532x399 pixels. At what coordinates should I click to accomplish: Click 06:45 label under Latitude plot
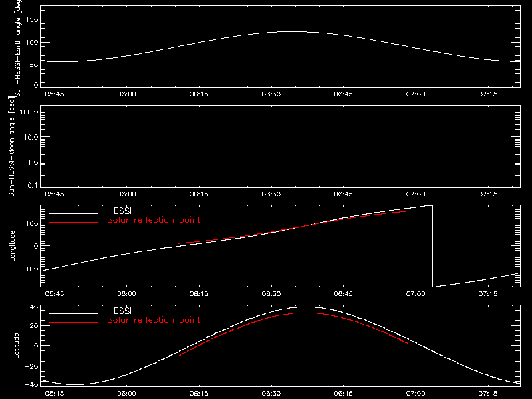[x=343, y=394]
